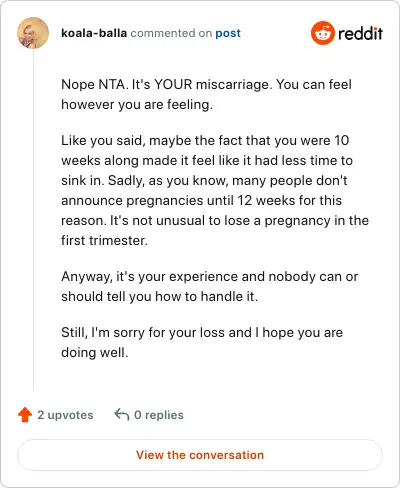Open the koala-balla username link
The height and width of the screenshot is (488, 400).
coord(94,33)
